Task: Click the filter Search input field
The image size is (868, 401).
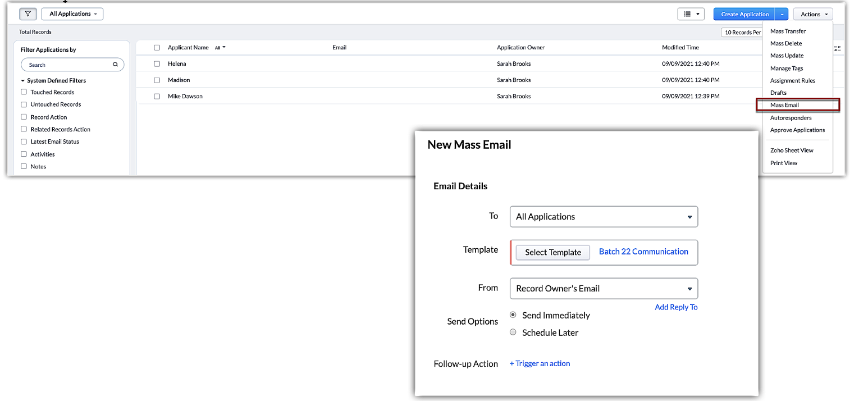Action: 67,65
